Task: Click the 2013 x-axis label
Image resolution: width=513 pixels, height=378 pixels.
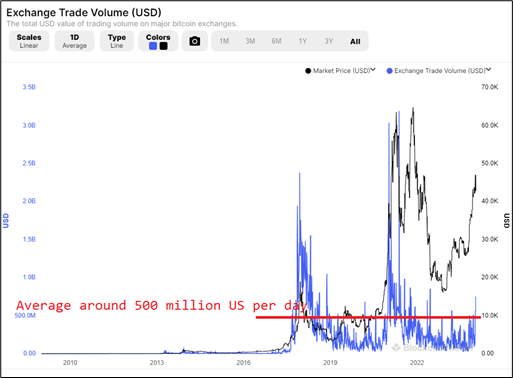Action: coord(157,363)
